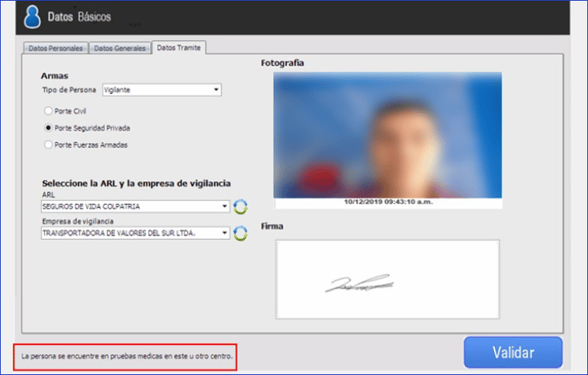This screenshot has height=375, width=588.
Task: Click the photo timestamp 10/12/2019 09:43:10 a.m.
Action: (389, 202)
